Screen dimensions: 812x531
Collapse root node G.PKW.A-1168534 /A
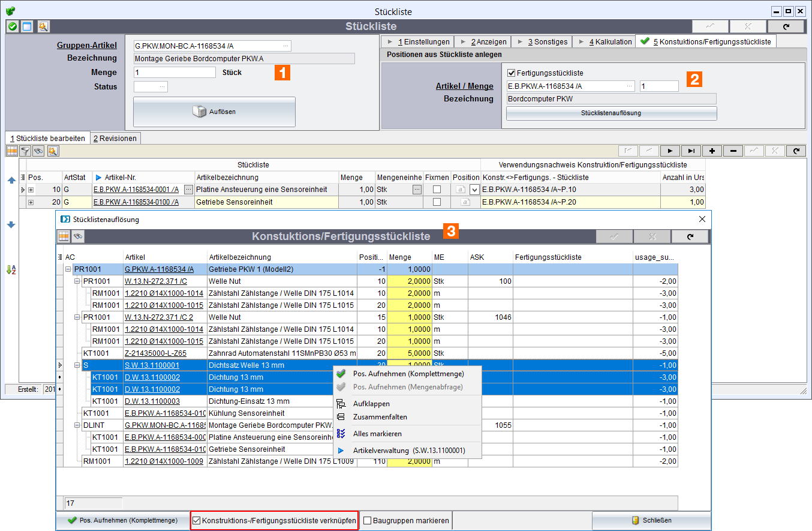[x=68, y=269]
